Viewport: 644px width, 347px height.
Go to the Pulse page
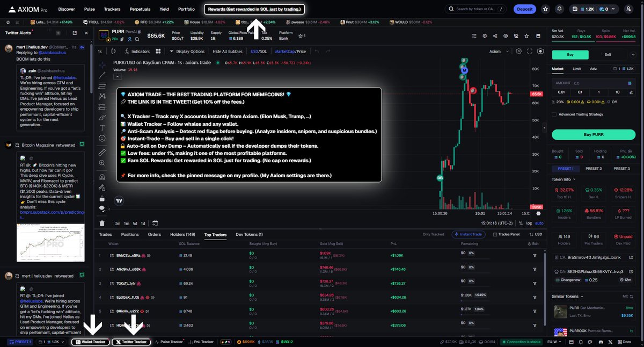click(90, 9)
